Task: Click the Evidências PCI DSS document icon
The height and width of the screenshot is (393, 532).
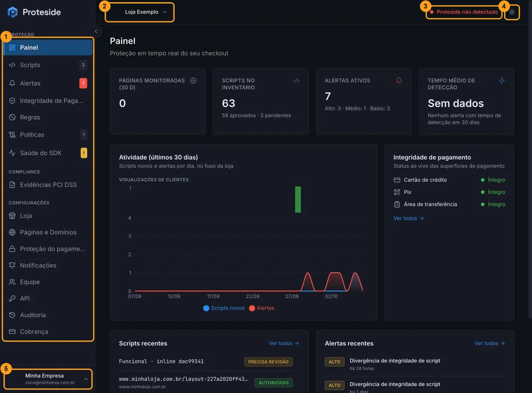Action: (12, 185)
